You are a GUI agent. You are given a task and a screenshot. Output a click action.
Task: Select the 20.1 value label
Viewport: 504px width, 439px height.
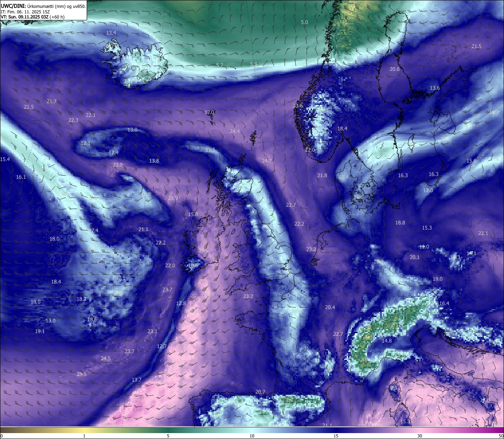[415, 257]
